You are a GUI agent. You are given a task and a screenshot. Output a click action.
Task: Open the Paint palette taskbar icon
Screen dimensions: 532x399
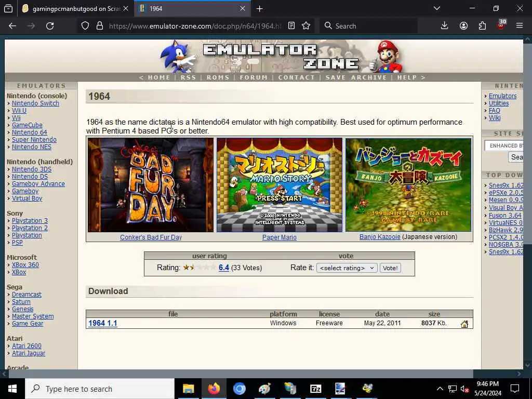click(264, 389)
